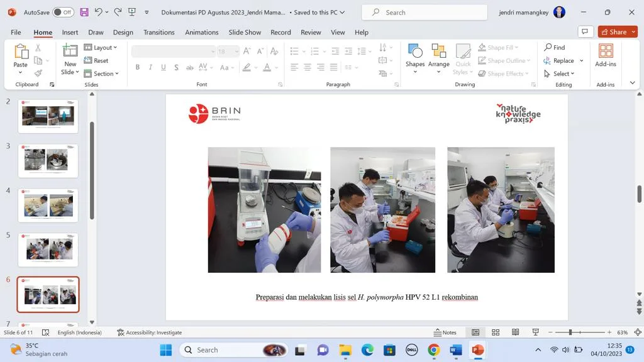Align text left

[294, 67]
